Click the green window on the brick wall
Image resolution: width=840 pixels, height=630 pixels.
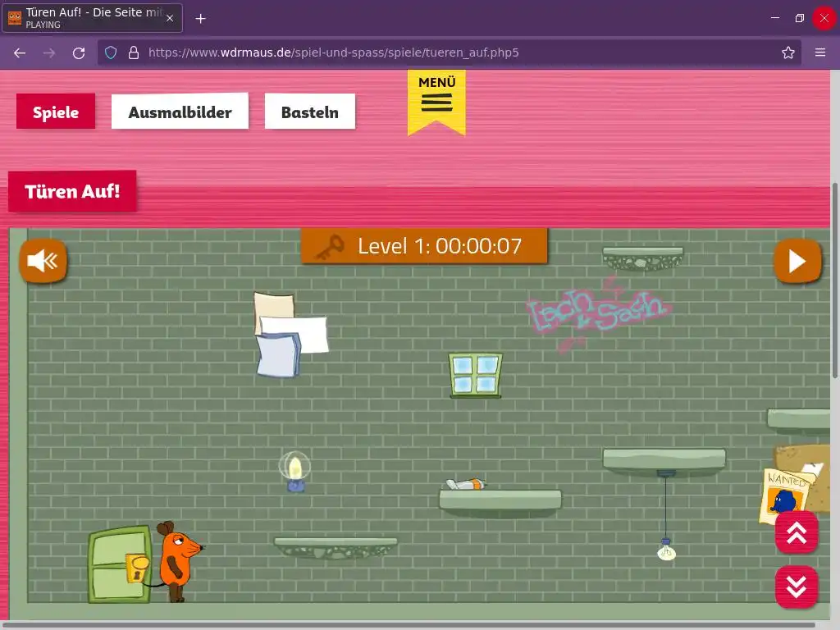coord(476,375)
